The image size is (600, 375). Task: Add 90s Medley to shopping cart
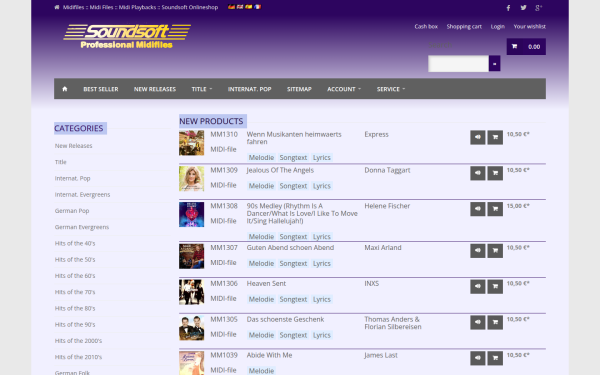[495, 209]
